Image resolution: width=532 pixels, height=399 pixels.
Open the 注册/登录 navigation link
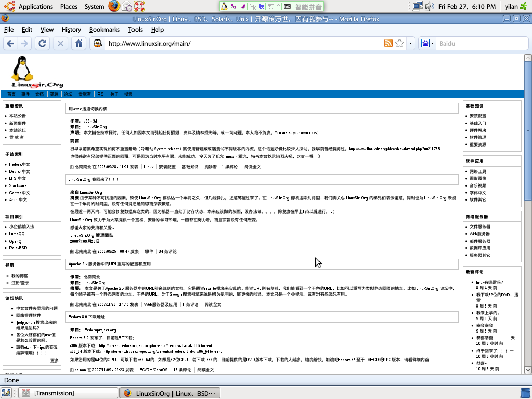click(x=20, y=283)
